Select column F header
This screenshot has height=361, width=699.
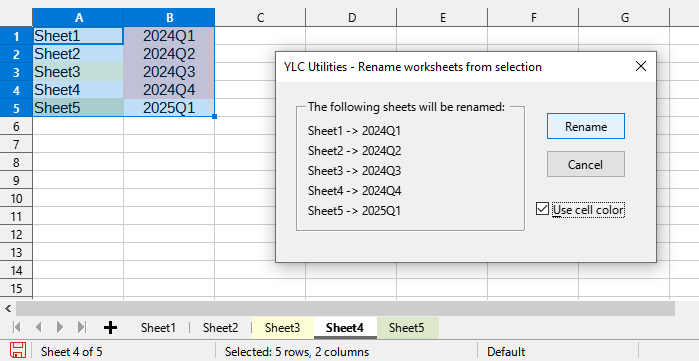click(533, 17)
